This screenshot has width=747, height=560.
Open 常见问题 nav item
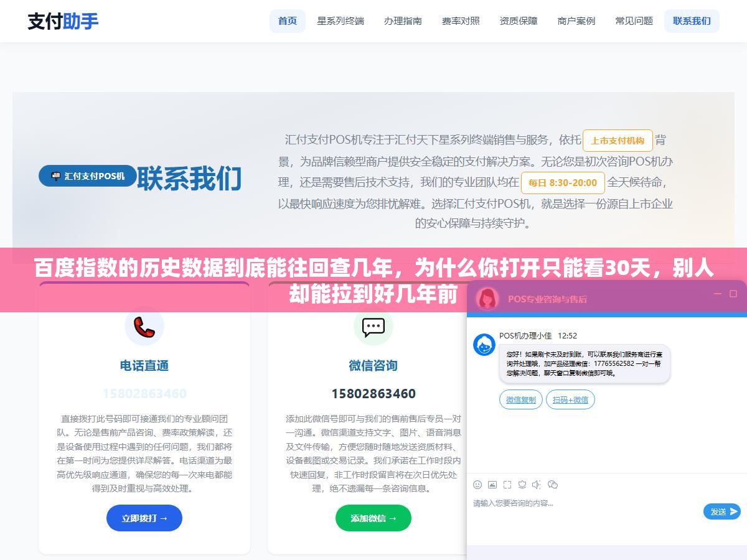(x=634, y=21)
